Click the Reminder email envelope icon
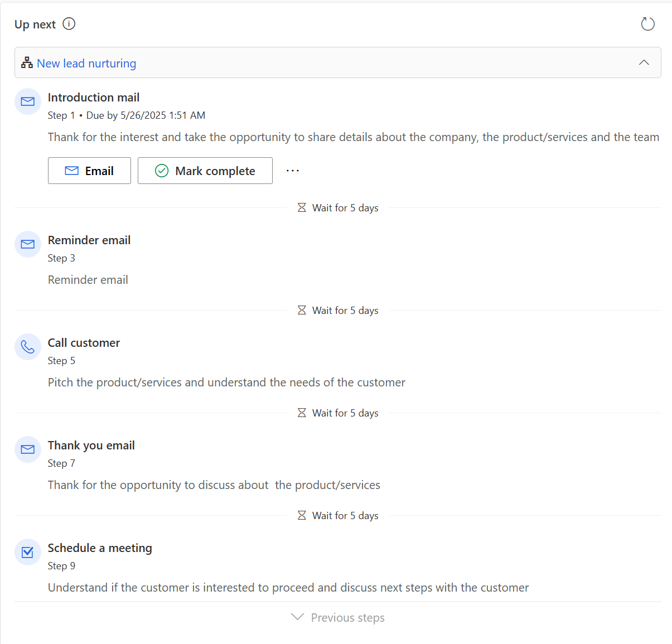The image size is (672, 644). [28, 244]
